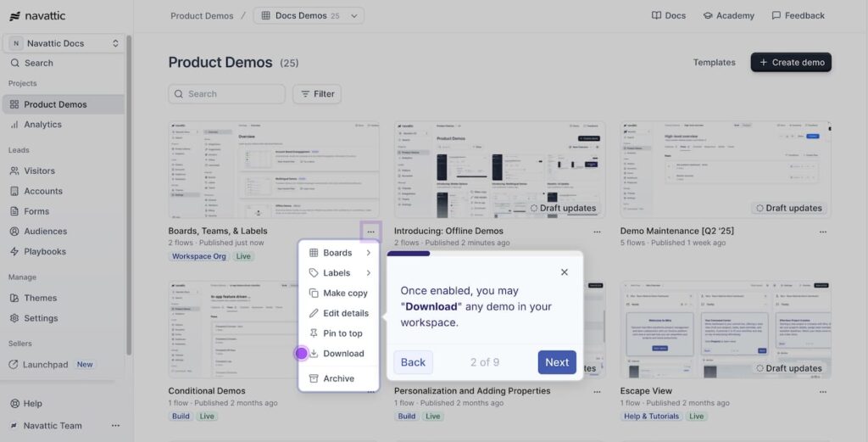Select Archive in the context menu
Image resolution: width=868 pixels, height=442 pixels.
[x=339, y=378]
